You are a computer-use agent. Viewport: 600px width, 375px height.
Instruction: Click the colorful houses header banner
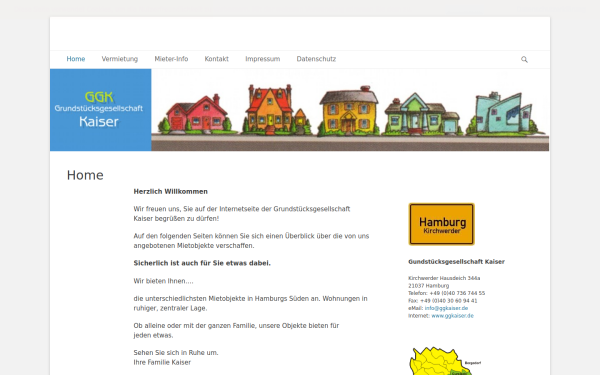coord(350,110)
